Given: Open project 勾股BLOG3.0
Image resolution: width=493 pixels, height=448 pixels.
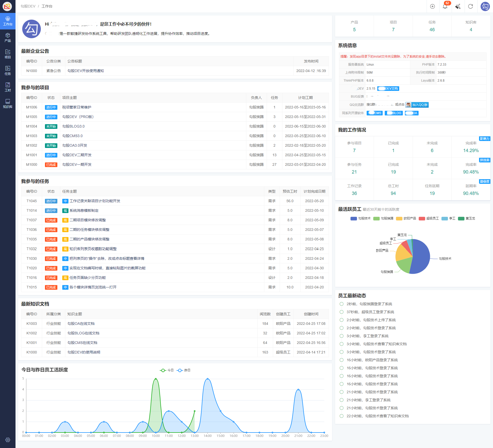Looking at the screenshot, I should [73, 126].
